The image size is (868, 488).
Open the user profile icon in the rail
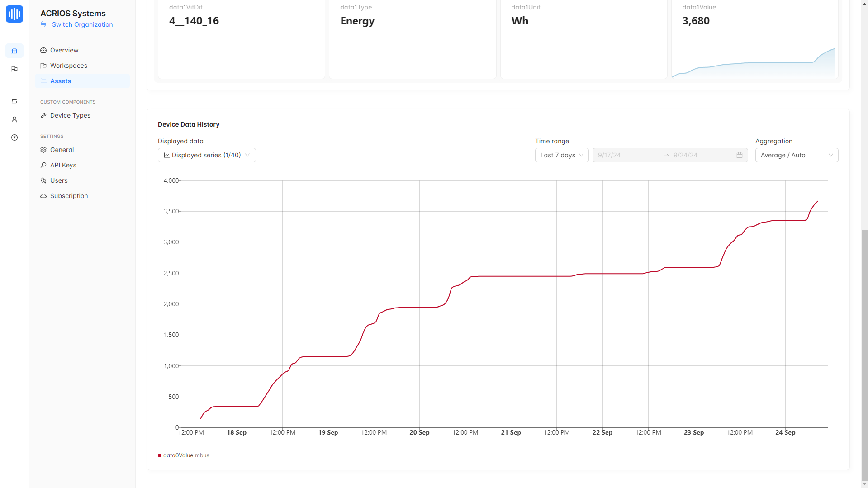pos(14,119)
